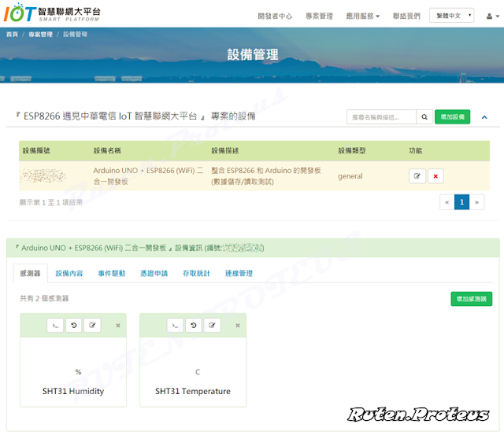This screenshot has width=504, height=435.
Task: Click the 共有 2 個感測器 count text
Action: [x=44, y=299]
